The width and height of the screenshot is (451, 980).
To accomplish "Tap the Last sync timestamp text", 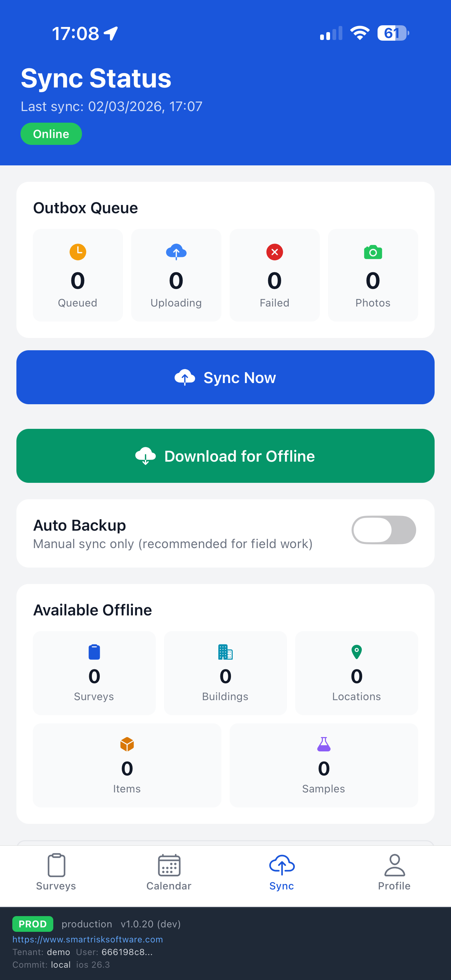I will [x=111, y=107].
